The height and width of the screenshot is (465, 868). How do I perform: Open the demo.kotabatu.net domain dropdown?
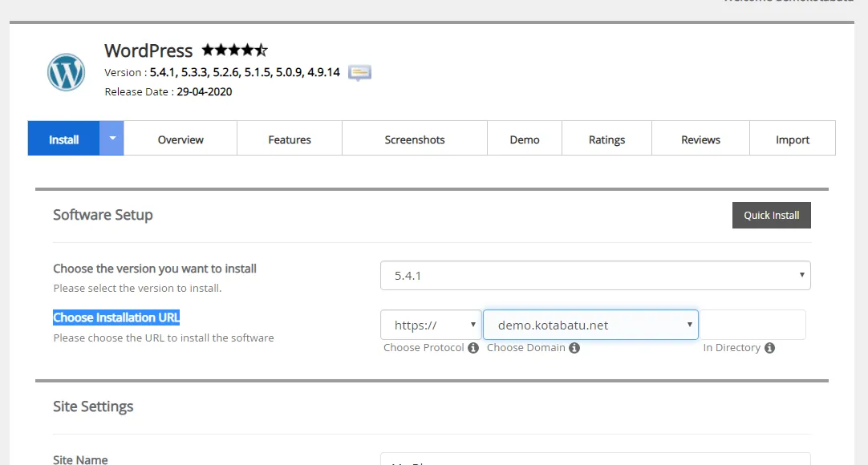tap(590, 325)
